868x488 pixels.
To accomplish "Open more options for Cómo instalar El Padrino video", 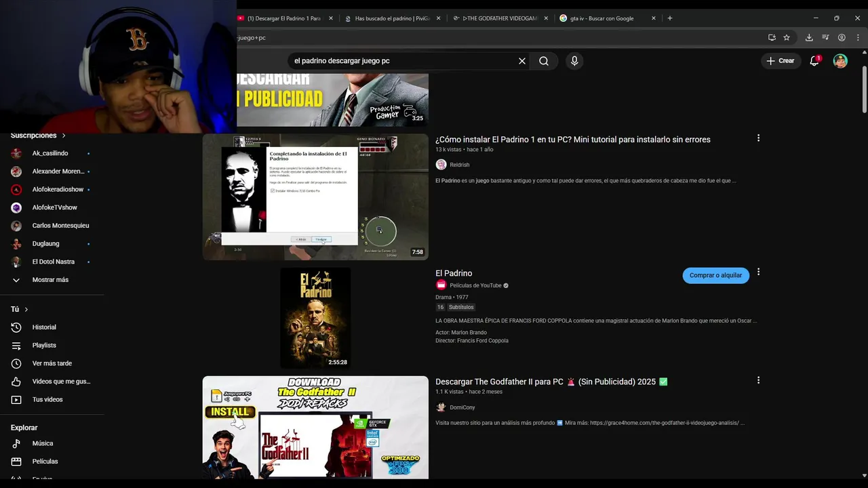I will point(758,138).
